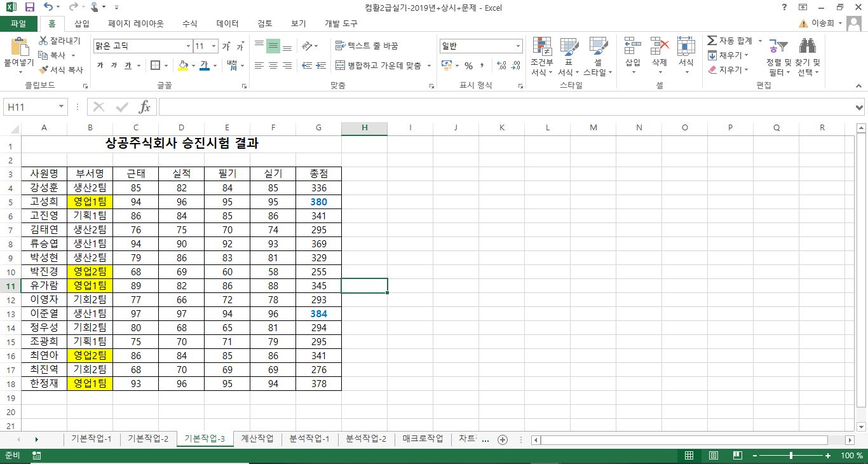This screenshot has height=464, width=868.
Task: Toggle middle align (highlighted) button
Action: pyautogui.click(x=273, y=46)
